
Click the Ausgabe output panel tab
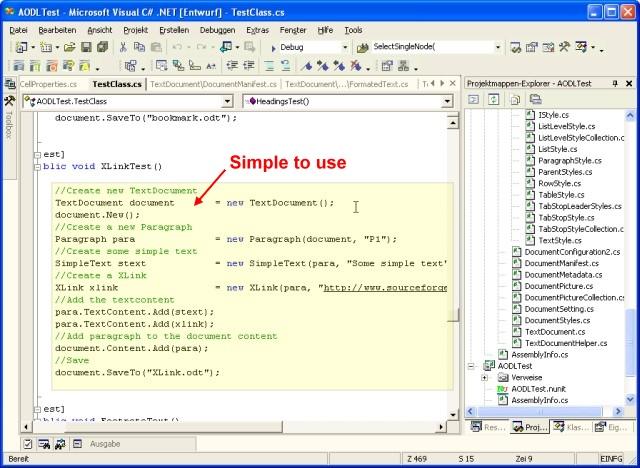[104, 442]
